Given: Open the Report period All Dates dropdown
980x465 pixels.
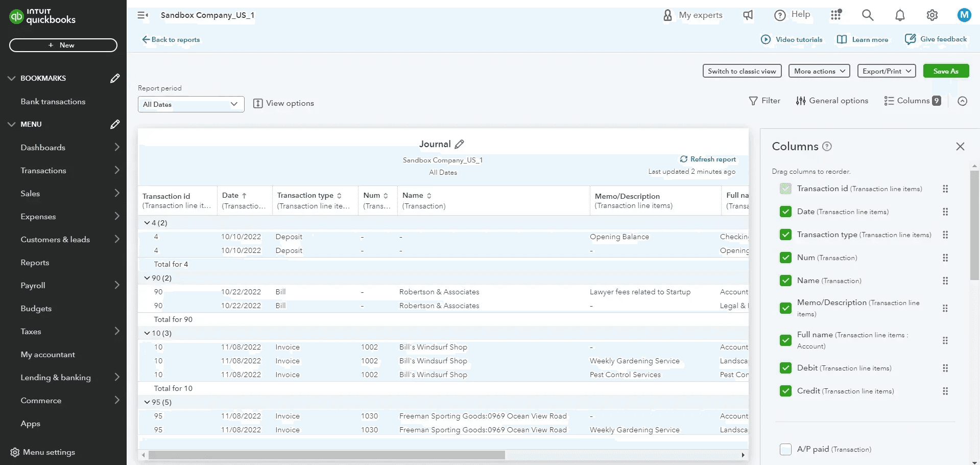Looking at the screenshot, I should tap(191, 104).
